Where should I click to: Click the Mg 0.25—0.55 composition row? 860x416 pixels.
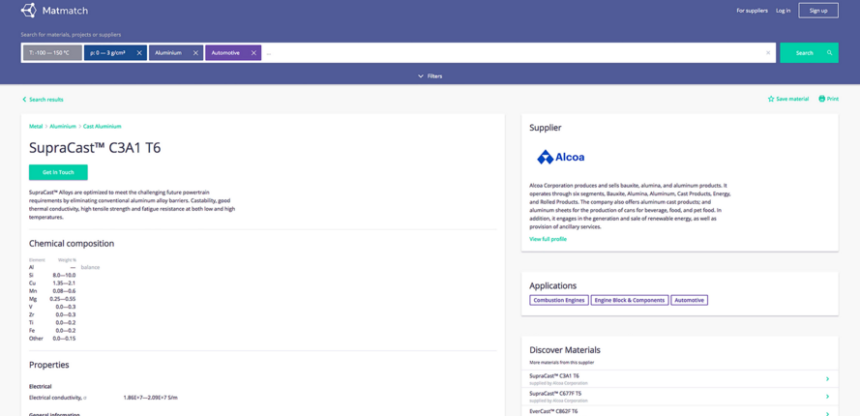(53, 299)
